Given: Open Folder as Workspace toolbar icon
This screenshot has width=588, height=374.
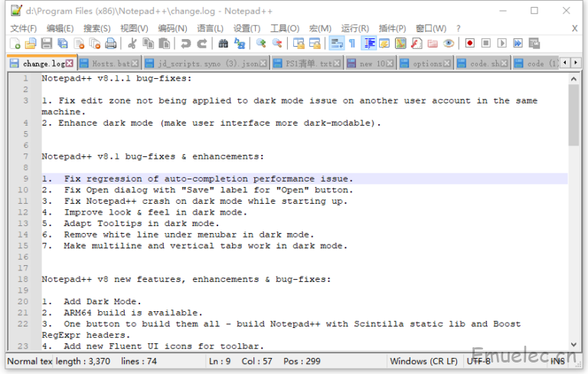Looking at the screenshot, I should tap(433, 44).
